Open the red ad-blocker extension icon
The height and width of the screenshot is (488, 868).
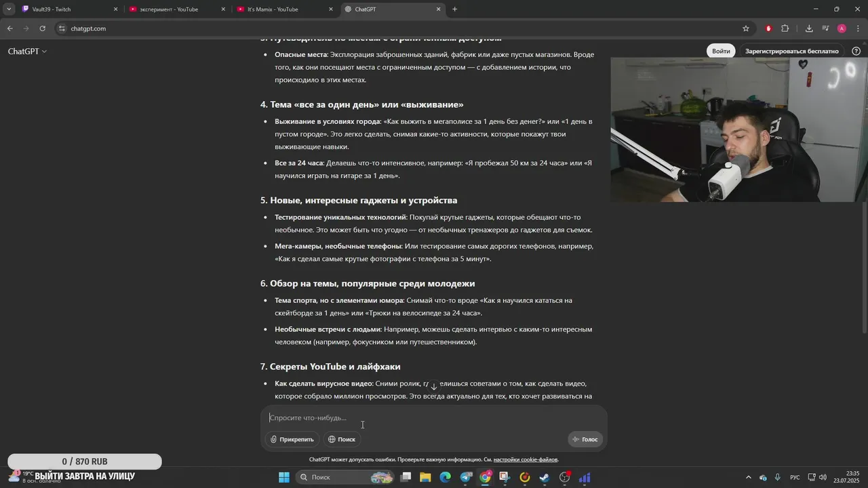coord(768,28)
